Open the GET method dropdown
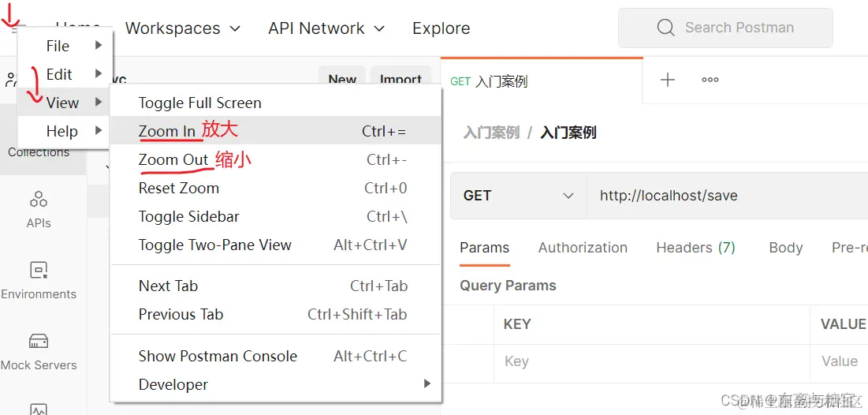 coord(519,196)
